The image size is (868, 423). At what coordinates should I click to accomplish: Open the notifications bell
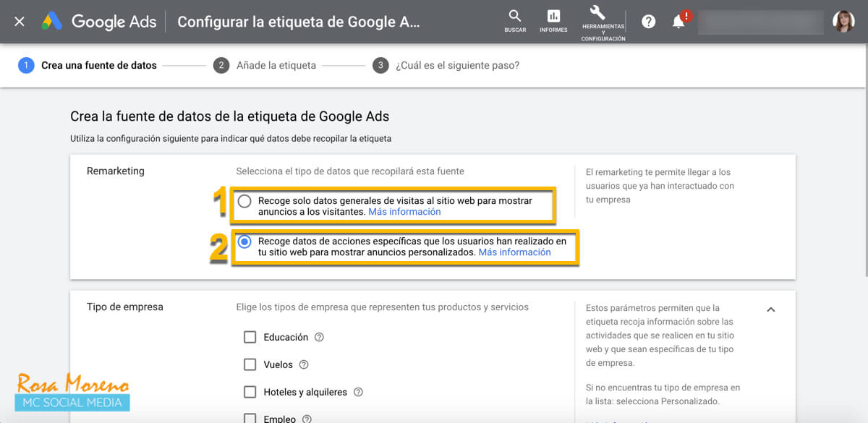[678, 21]
